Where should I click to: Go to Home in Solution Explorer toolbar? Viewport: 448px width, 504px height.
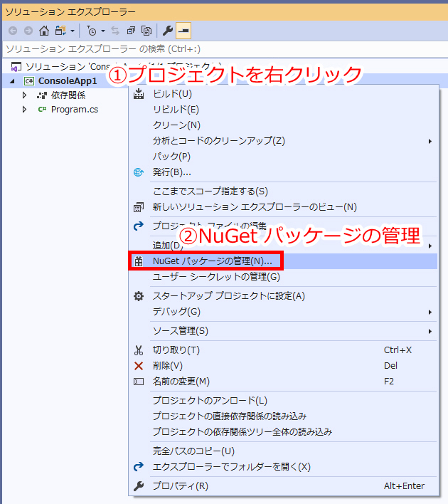44,31
